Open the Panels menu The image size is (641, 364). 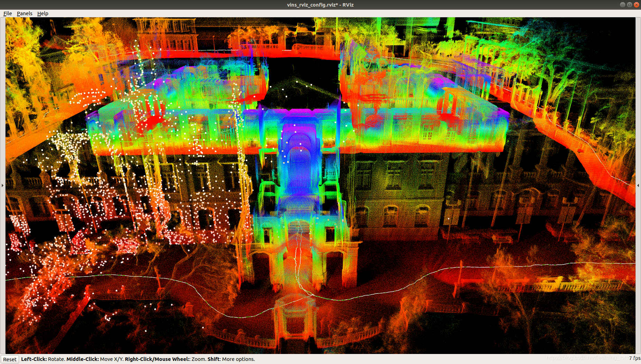[x=25, y=13]
